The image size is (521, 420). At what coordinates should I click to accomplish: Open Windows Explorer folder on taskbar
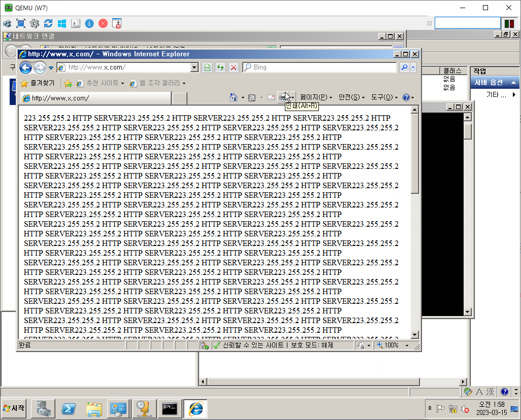(94, 409)
